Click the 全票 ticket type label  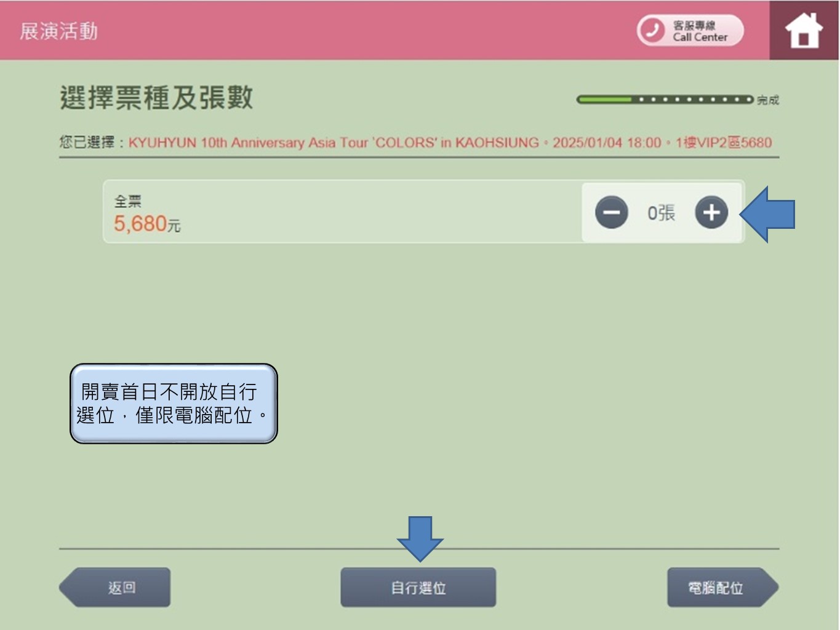coord(127,201)
